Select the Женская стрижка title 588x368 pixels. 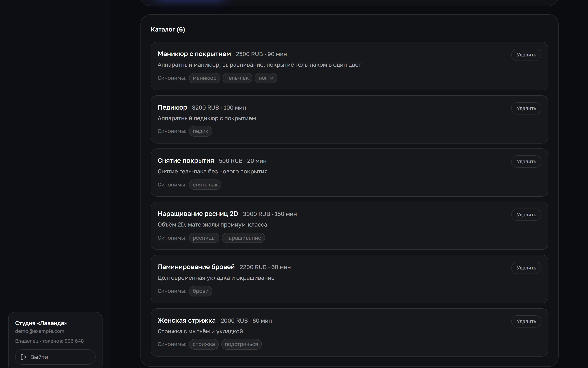[x=187, y=320]
